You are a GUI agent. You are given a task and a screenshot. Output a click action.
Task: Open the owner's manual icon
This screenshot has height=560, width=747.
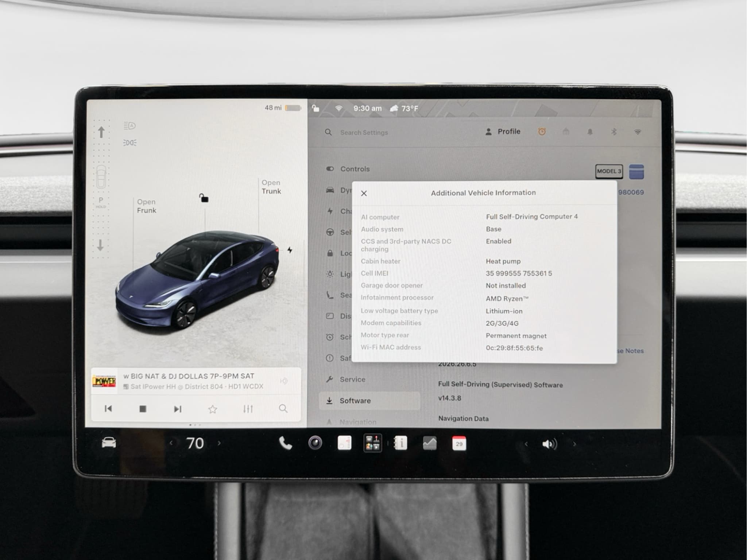pos(400,443)
